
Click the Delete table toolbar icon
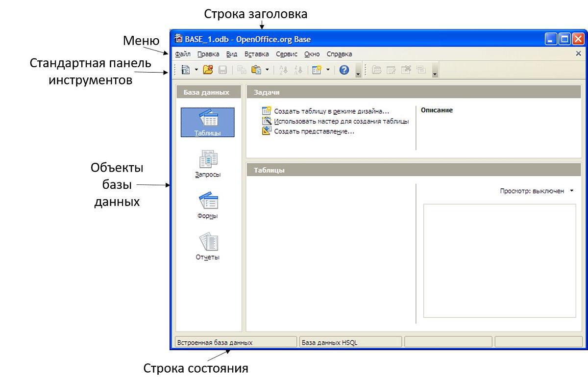tap(406, 70)
